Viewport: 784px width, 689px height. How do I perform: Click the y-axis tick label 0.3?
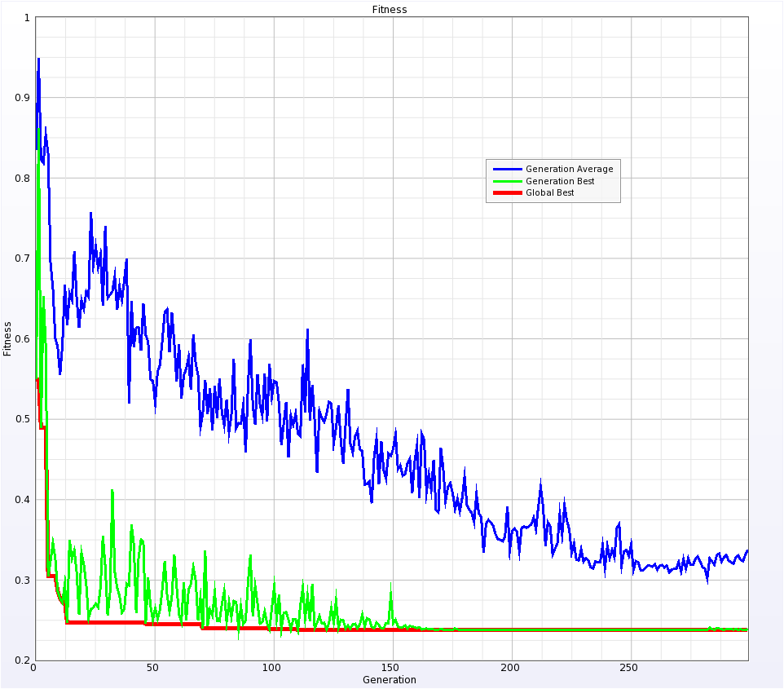[23, 580]
